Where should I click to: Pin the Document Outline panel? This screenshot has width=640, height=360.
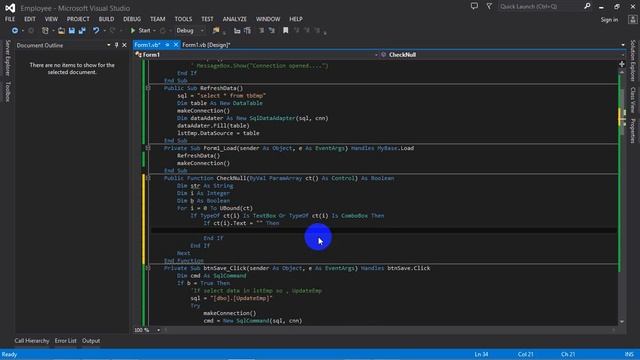[x=116, y=45]
